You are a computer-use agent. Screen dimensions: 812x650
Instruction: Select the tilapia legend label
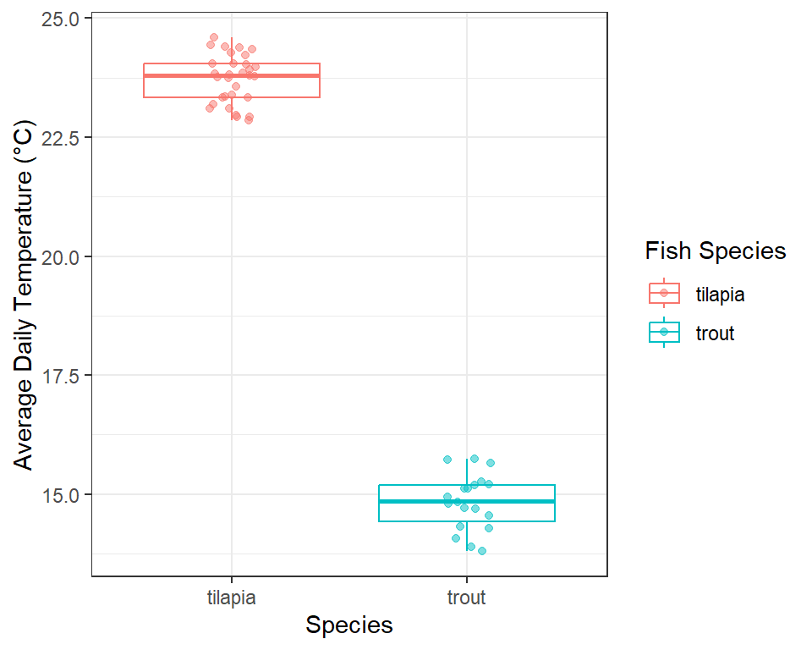[720, 295]
